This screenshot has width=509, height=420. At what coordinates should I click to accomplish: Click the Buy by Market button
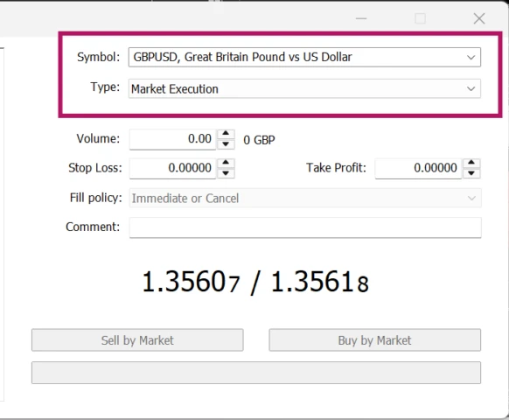point(374,340)
